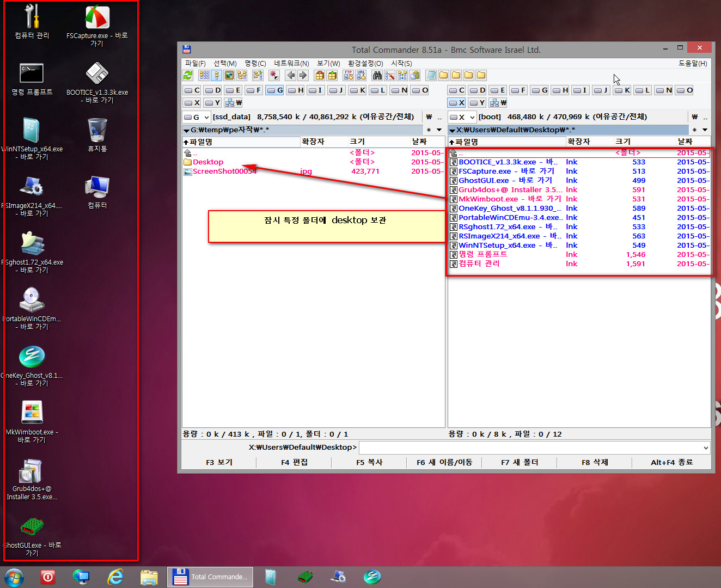
Task: Click F4 편집 button
Action: (x=294, y=462)
